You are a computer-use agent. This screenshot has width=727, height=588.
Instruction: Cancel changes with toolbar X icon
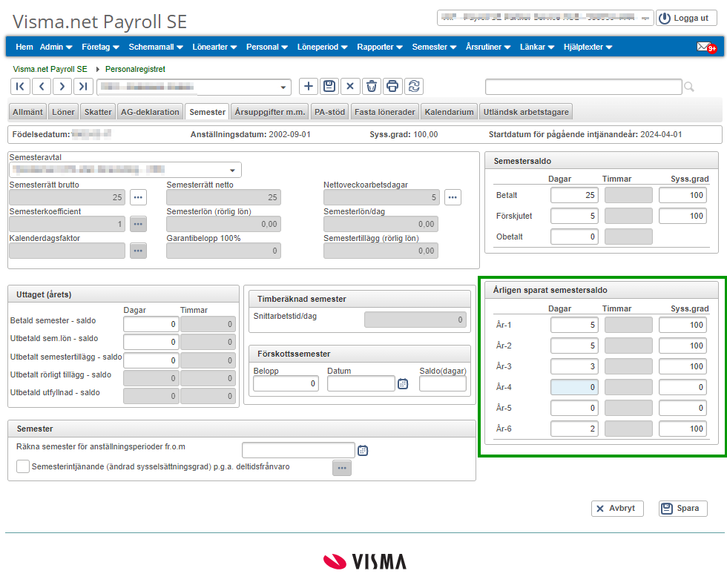click(350, 86)
